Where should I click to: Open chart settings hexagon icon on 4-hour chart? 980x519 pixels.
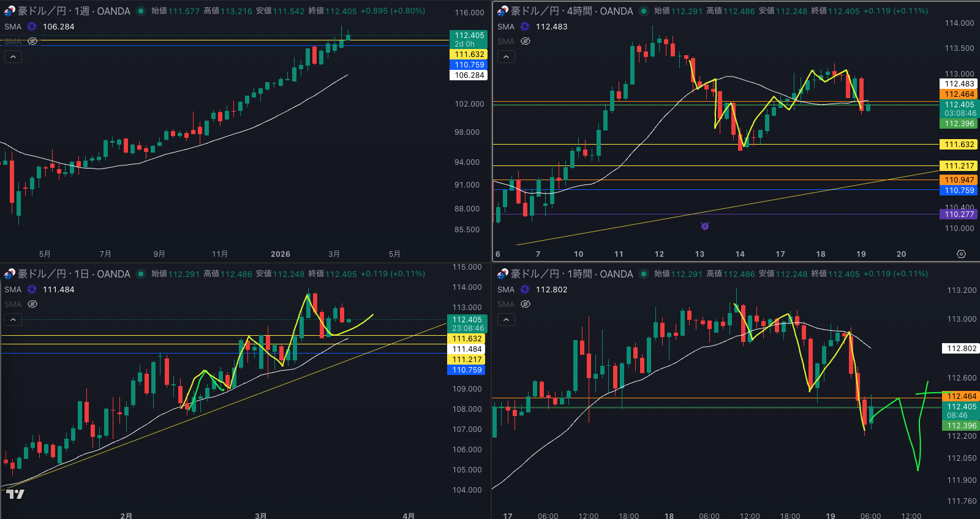pos(961,254)
